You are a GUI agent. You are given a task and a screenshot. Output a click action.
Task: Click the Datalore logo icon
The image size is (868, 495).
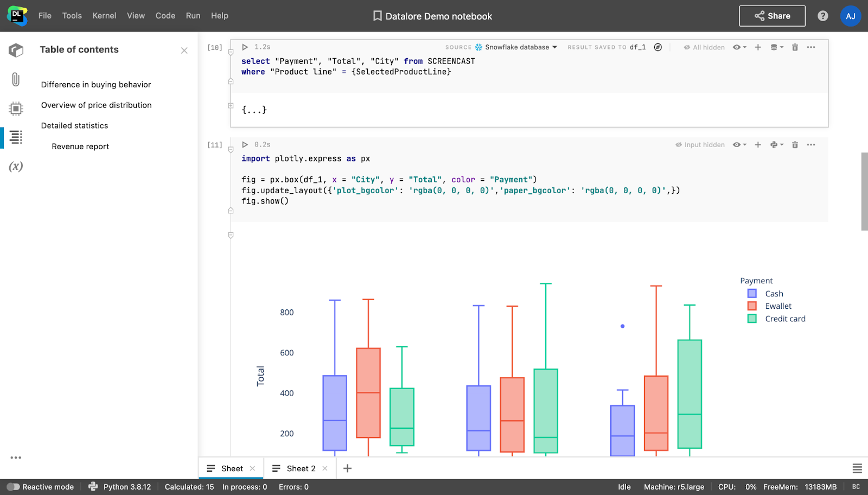point(17,16)
